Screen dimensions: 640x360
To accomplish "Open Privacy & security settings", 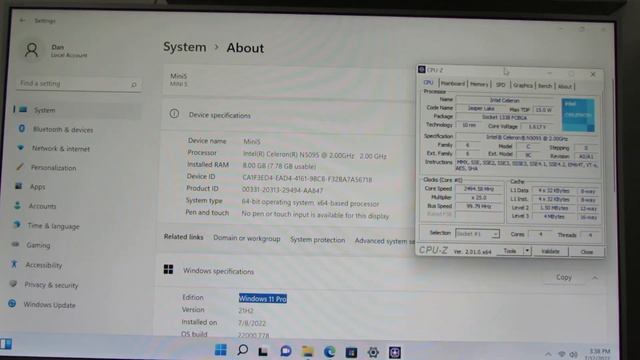I will pyautogui.click(x=51, y=285).
